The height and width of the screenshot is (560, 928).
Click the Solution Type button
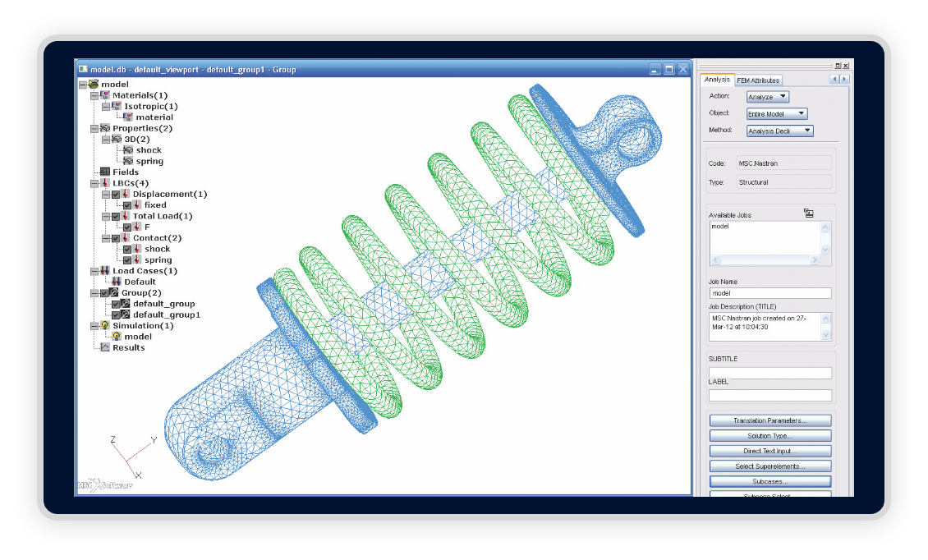coord(770,436)
